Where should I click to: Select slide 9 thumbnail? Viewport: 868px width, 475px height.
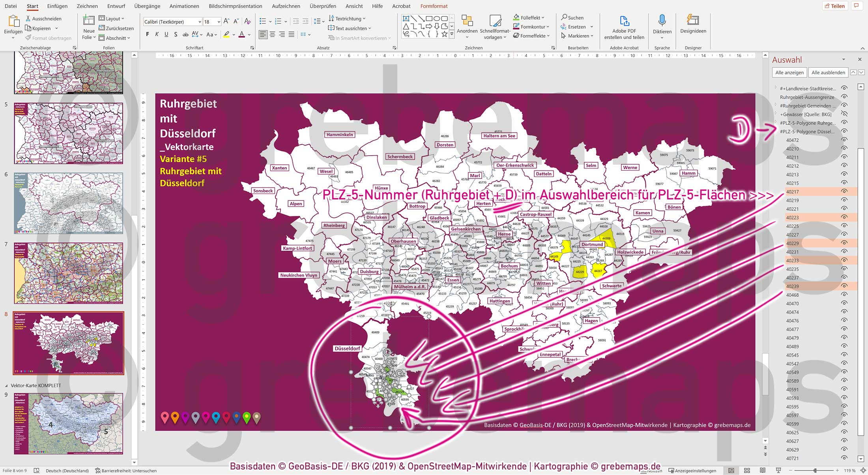(x=69, y=423)
